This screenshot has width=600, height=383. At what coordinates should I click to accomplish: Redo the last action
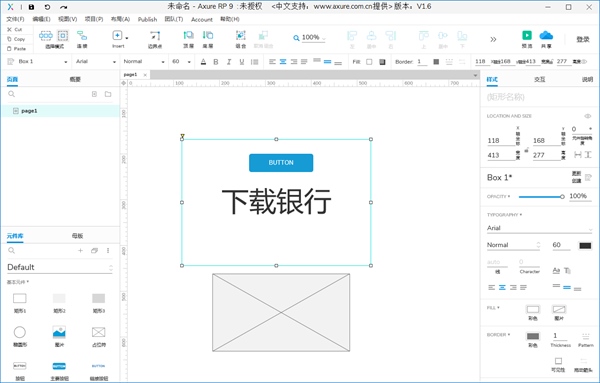(x=64, y=7)
